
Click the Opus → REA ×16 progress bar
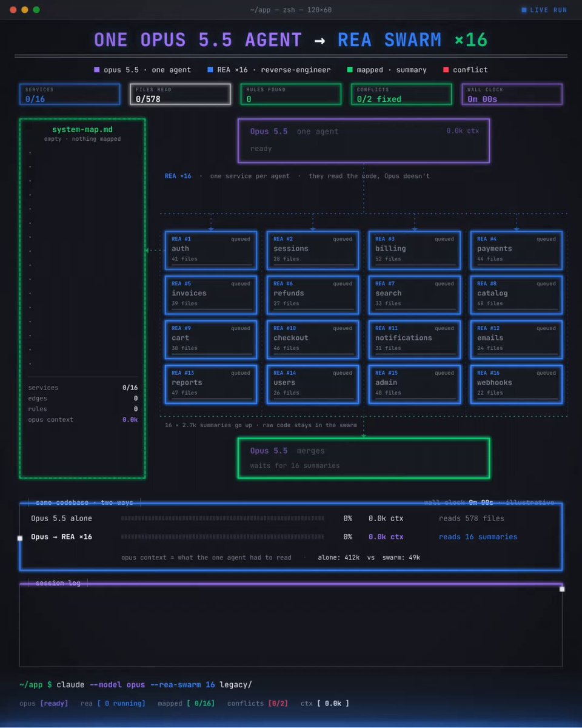point(222,537)
